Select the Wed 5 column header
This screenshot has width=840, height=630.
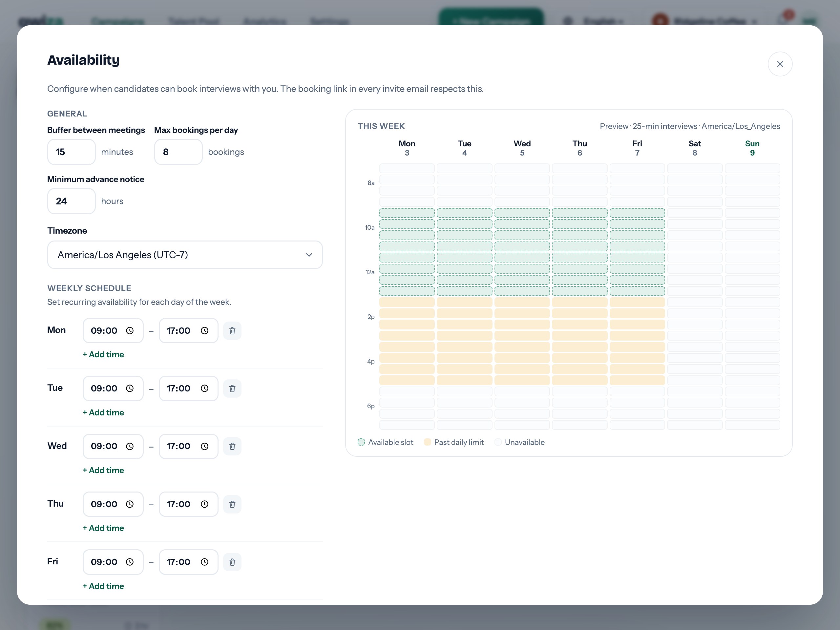(522, 148)
